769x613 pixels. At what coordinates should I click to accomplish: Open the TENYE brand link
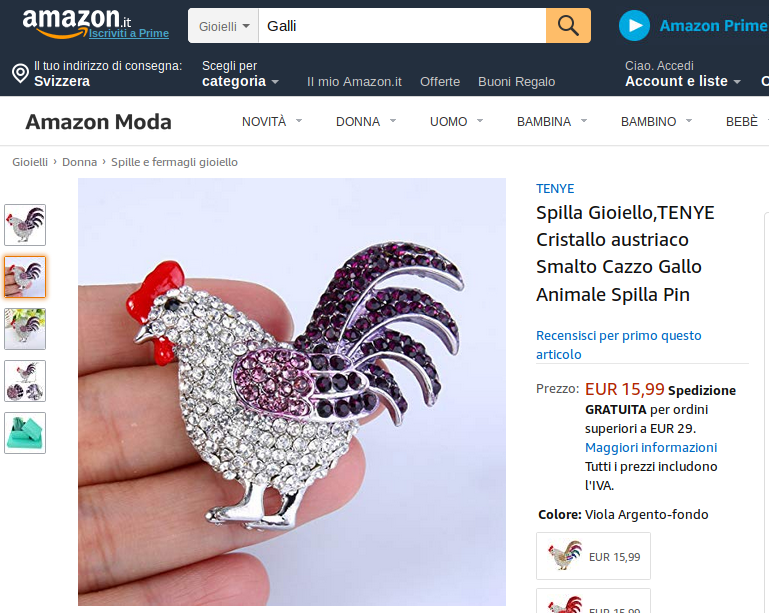pyautogui.click(x=555, y=189)
